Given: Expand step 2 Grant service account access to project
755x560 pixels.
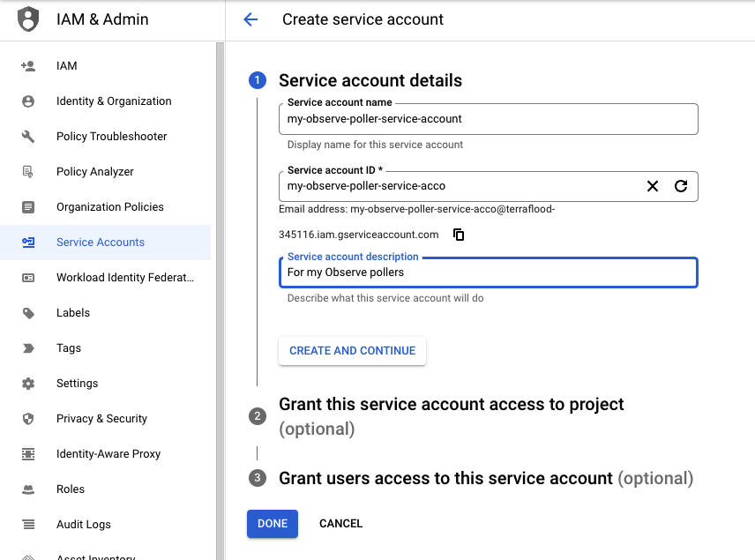Looking at the screenshot, I should pos(452,416).
